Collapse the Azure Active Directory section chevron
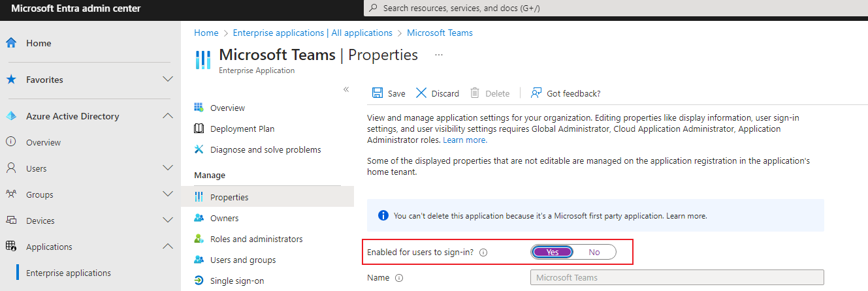 [x=167, y=116]
